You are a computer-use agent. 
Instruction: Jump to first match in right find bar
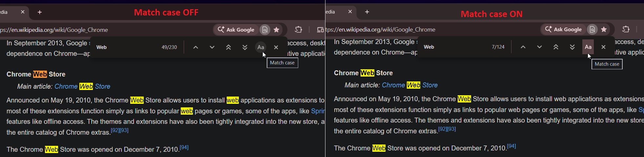[556, 47]
